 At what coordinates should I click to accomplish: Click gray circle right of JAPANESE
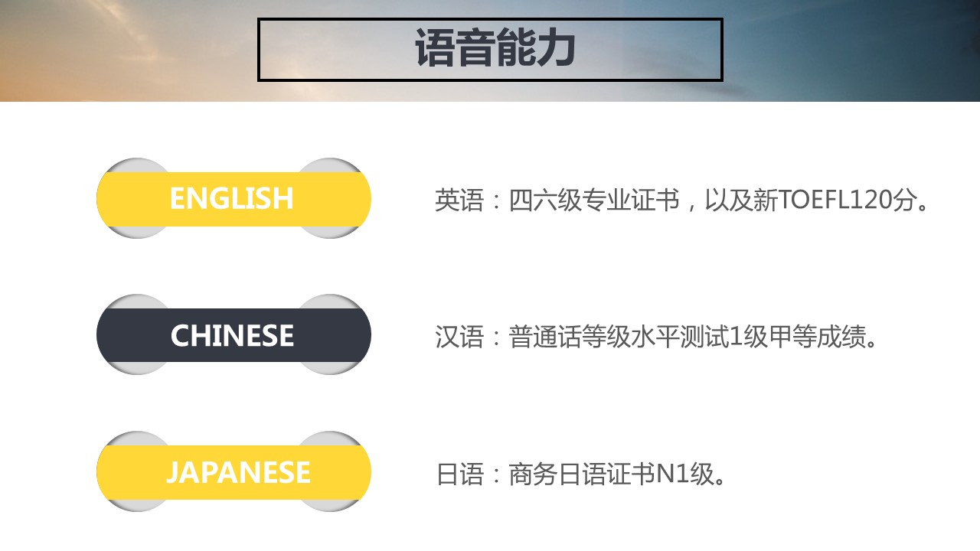coord(331,439)
